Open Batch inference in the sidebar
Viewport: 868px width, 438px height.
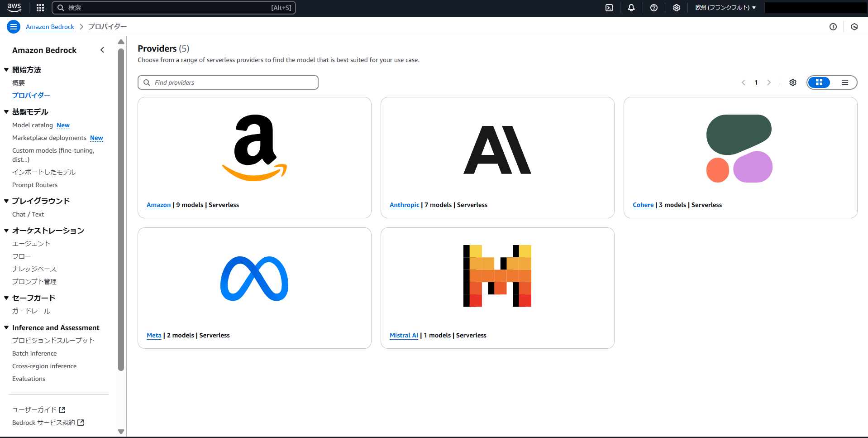click(x=34, y=353)
